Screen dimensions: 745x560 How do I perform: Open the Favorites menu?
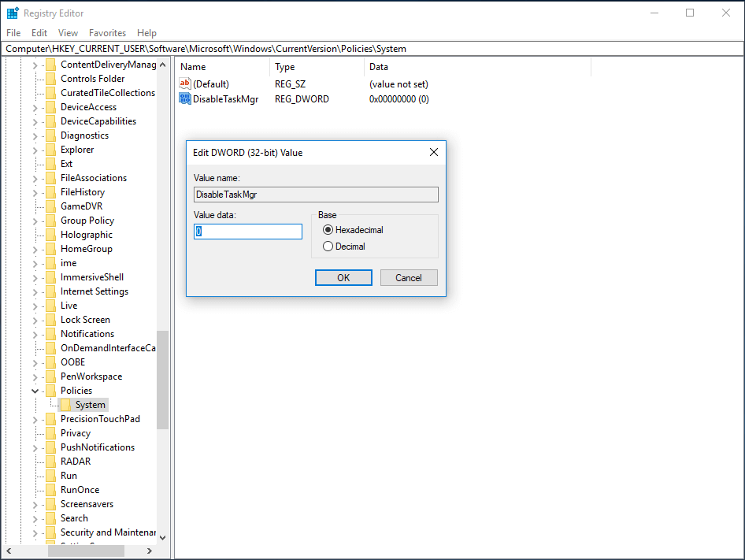point(107,32)
